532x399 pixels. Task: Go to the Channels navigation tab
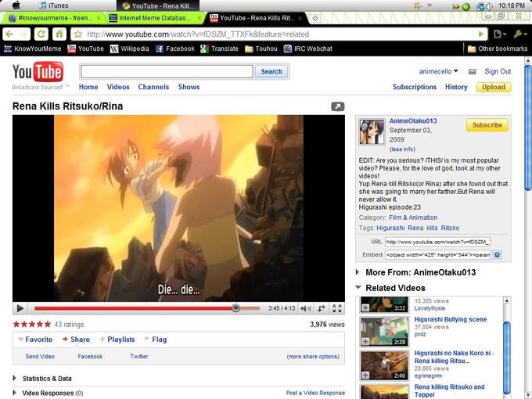click(x=153, y=87)
